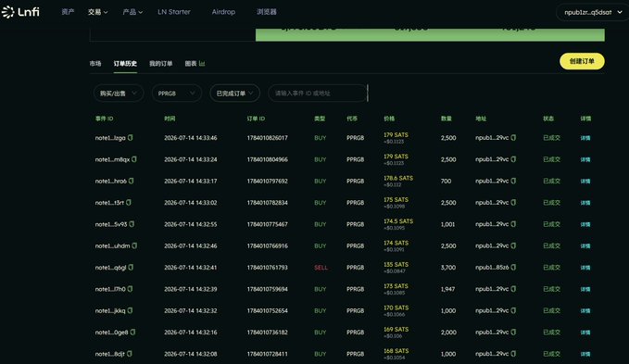
Task: Click order ID 1784010766916
Action: [x=267, y=245]
